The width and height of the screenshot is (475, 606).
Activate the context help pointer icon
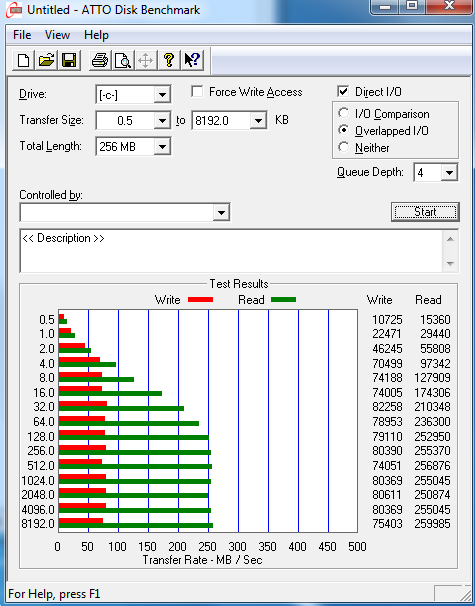[192, 60]
